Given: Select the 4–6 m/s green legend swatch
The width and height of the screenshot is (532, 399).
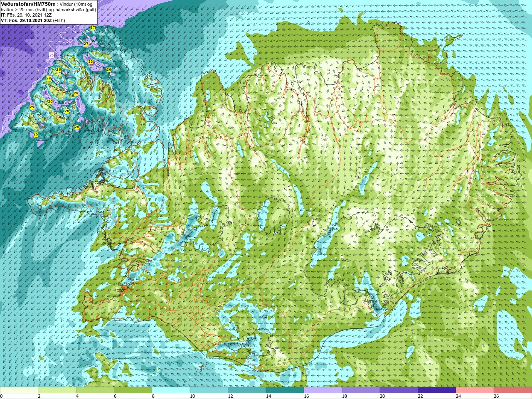Looking at the screenshot, I should click(x=95, y=390).
